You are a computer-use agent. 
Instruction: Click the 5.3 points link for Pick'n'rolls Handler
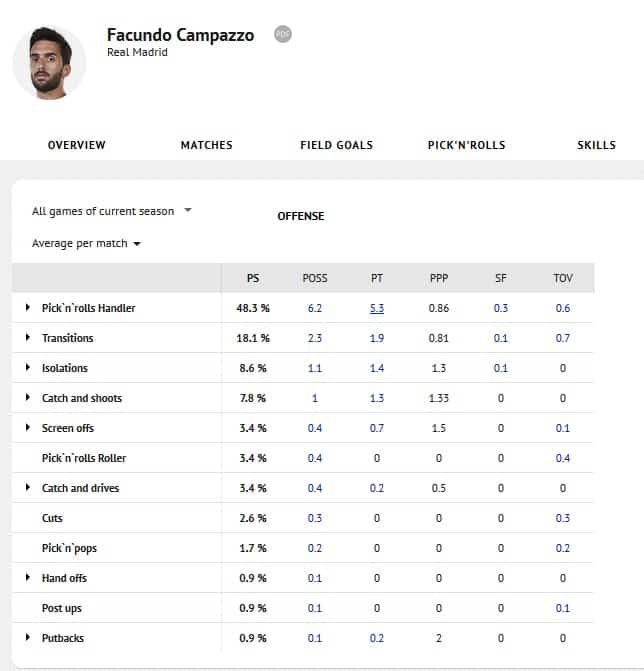[x=377, y=308]
